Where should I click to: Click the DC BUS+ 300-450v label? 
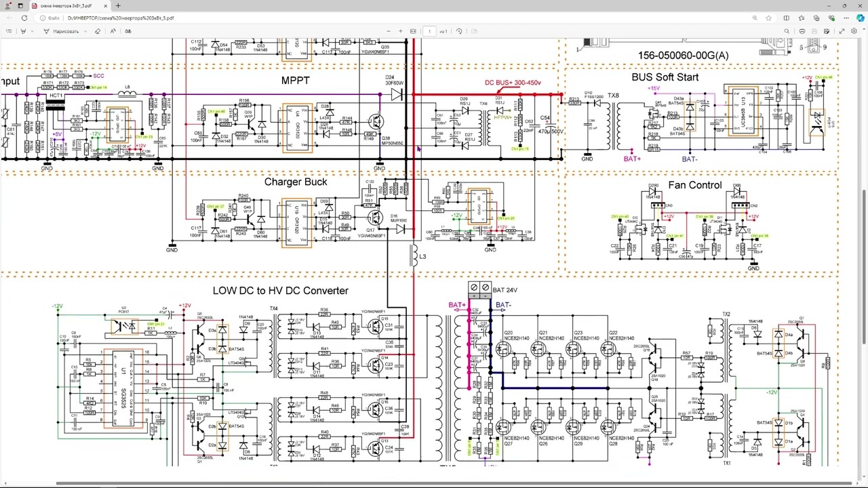point(513,83)
